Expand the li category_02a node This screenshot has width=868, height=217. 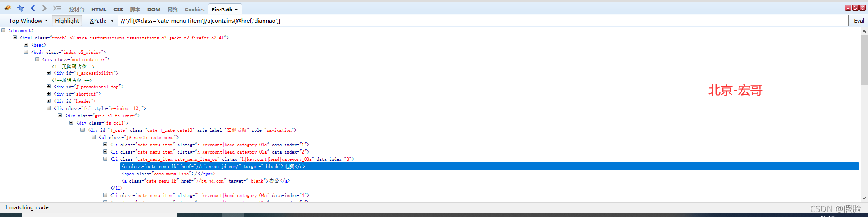click(105, 152)
